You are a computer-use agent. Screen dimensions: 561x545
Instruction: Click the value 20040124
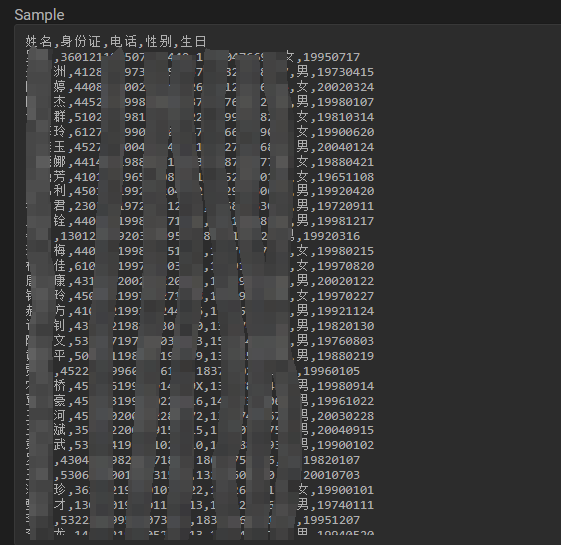click(346, 147)
